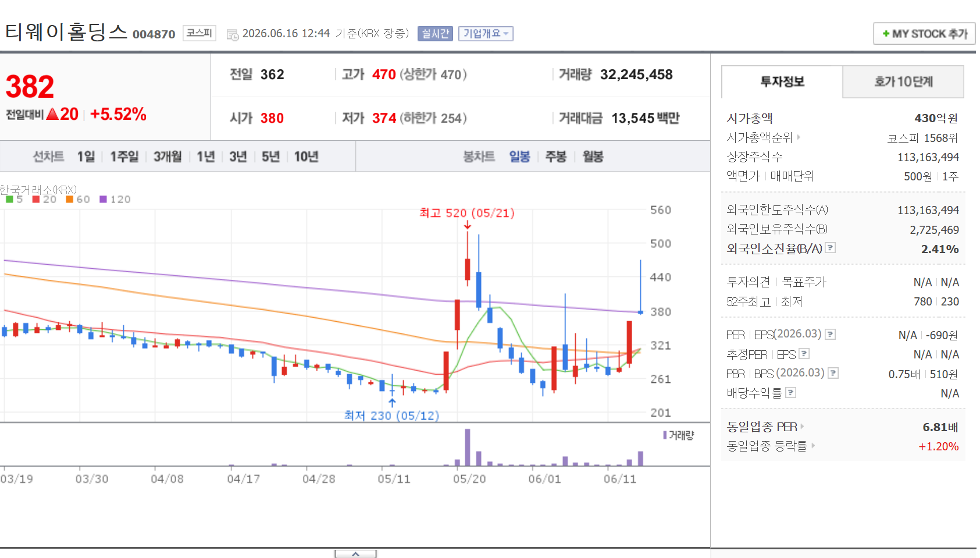Viewport: 980px width, 558px height.
Task: Click the arrow beside 동일업종 PER
Action: click(802, 427)
